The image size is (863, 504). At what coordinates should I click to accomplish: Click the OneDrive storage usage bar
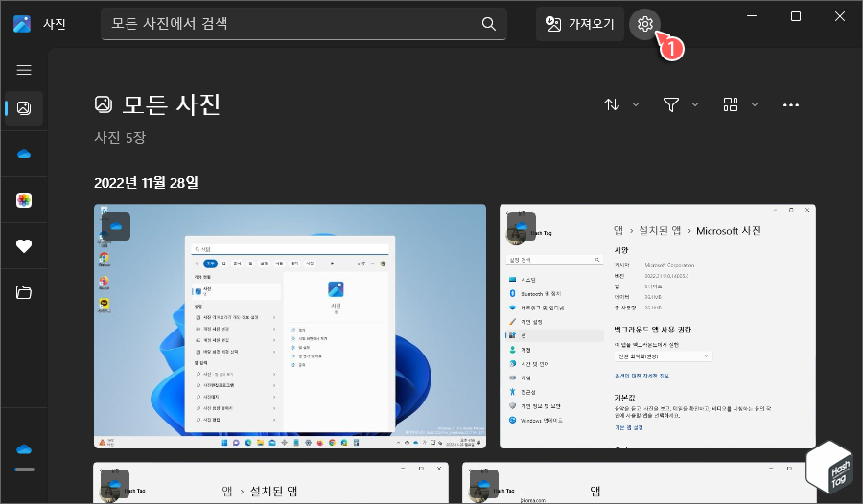pos(24,470)
